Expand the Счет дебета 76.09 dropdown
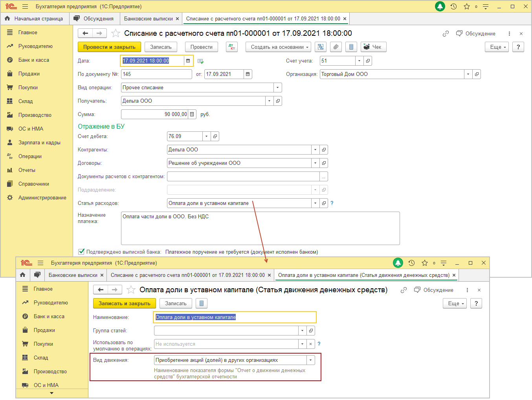The width and height of the screenshot is (532, 400). pos(206,136)
